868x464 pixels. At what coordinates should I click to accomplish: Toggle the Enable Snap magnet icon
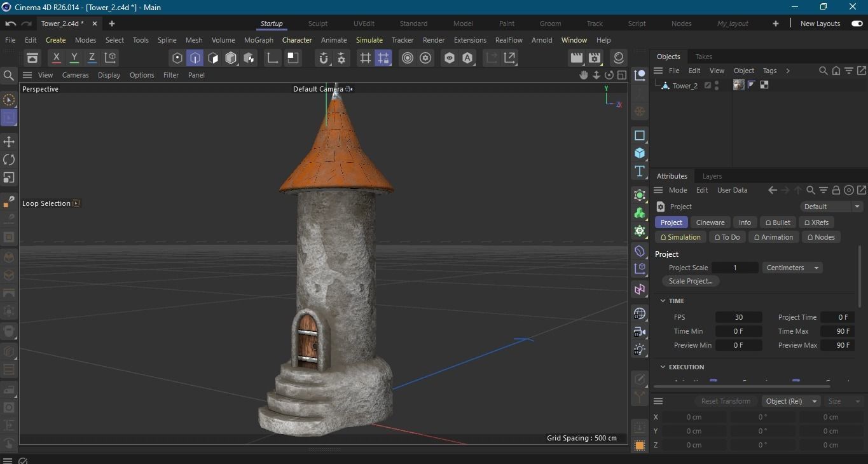(324, 58)
